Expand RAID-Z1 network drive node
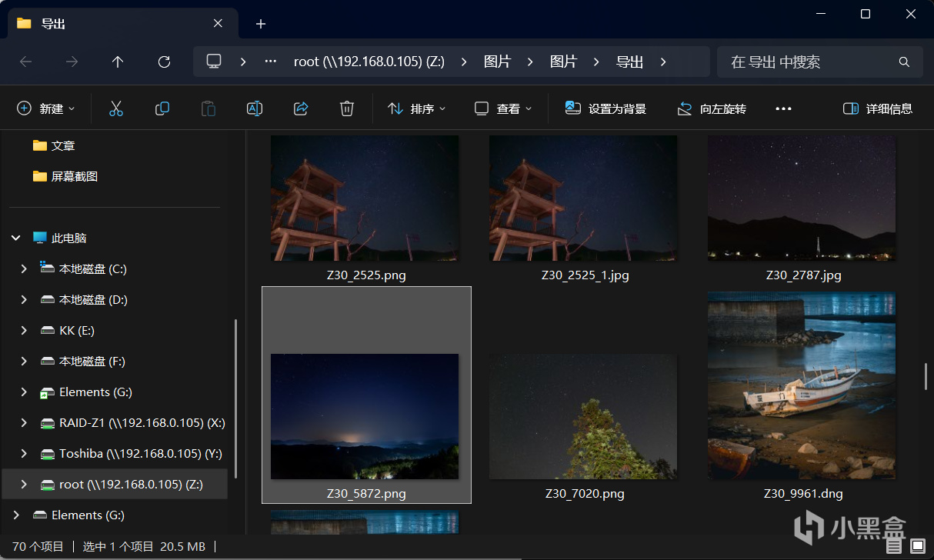 [24, 423]
